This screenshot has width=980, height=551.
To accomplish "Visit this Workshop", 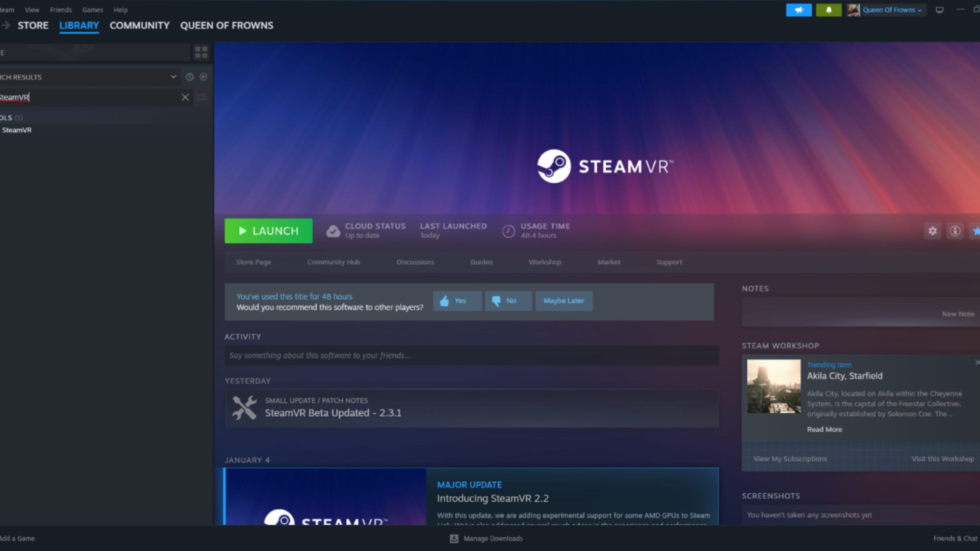I will point(943,458).
